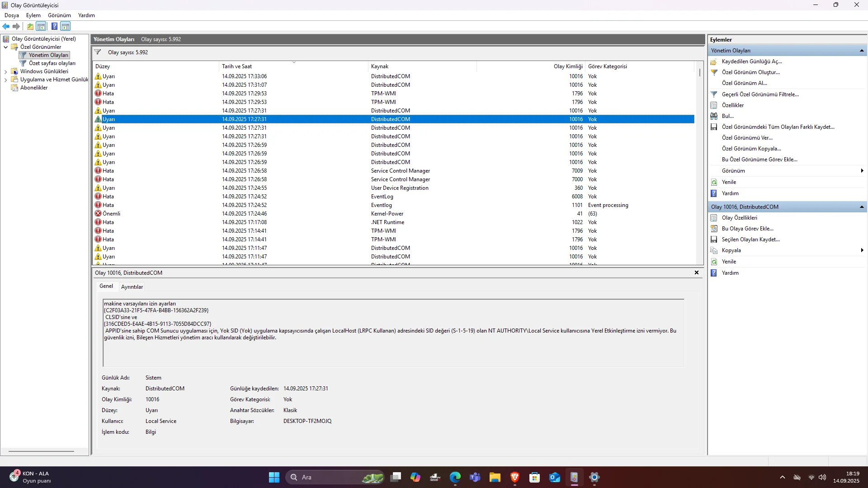Viewport: 868px width, 488px height.
Task: Click the filter funnel icon above list
Action: pyautogui.click(x=98, y=52)
